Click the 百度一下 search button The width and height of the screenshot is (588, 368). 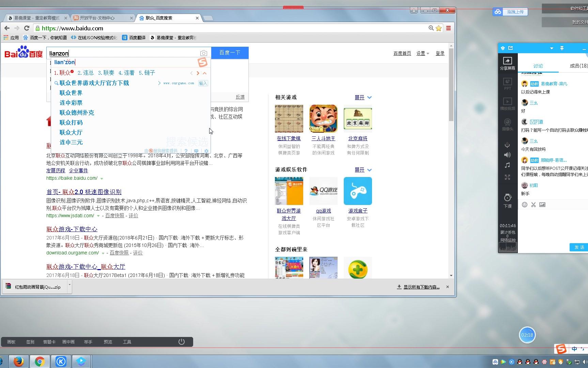click(230, 53)
